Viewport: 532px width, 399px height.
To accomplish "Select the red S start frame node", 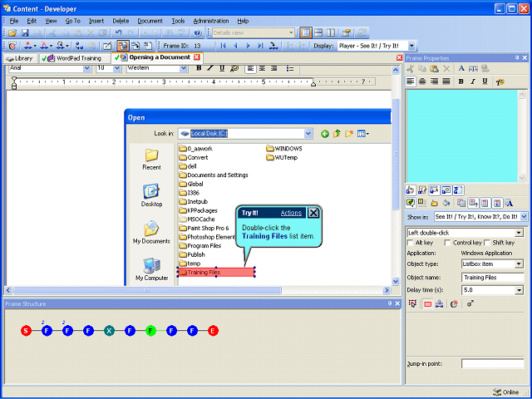I will pyautogui.click(x=26, y=331).
